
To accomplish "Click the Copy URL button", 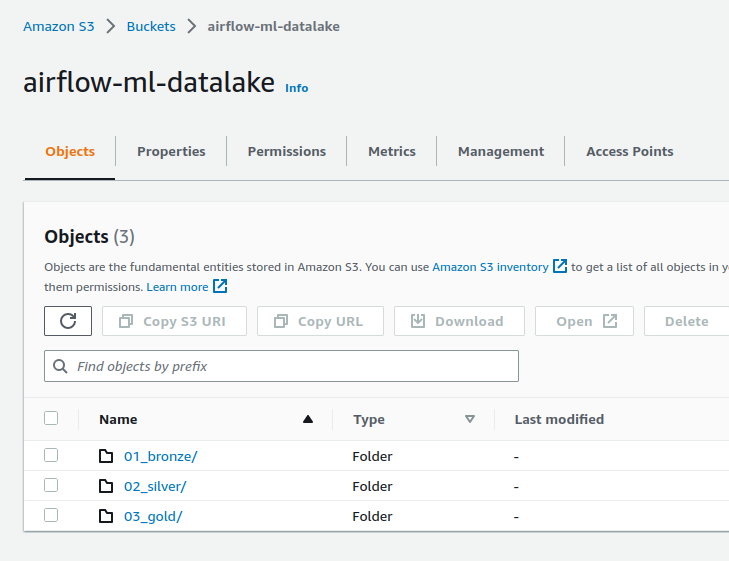I will click(x=320, y=321).
